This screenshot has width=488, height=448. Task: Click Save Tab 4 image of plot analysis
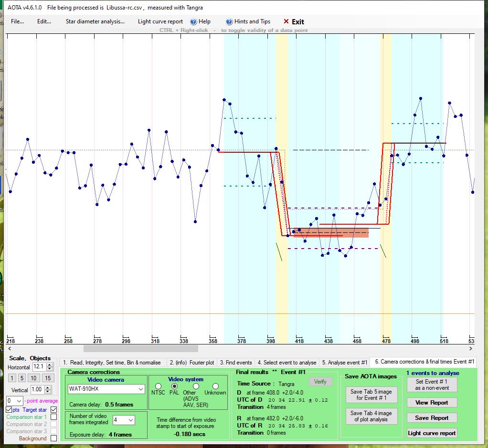click(x=371, y=416)
